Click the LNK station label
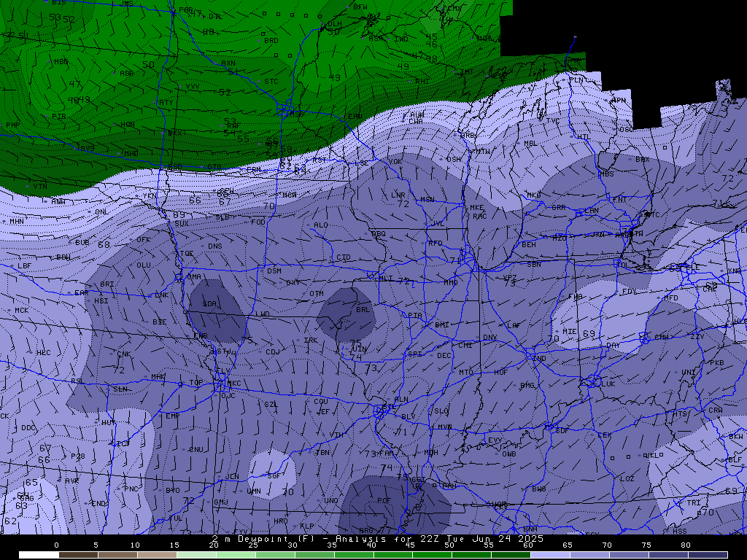Image resolution: width=747 pixels, height=560 pixels. click(161, 295)
